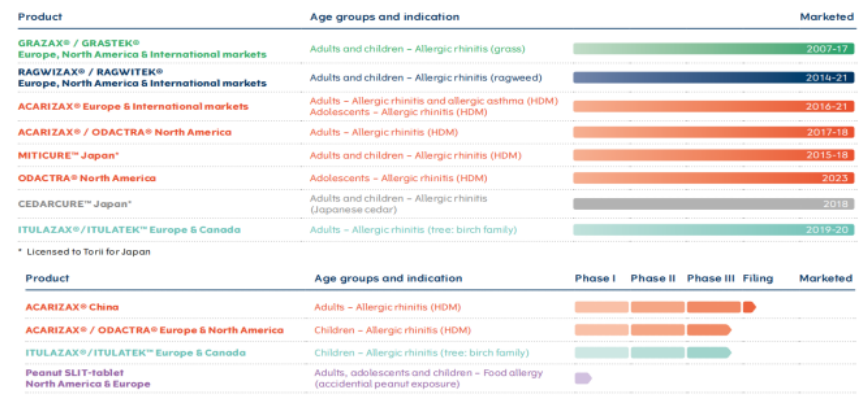Click the GRAZAX / GRASTEK product name
This screenshot has width=862, height=407.
coord(68,44)
